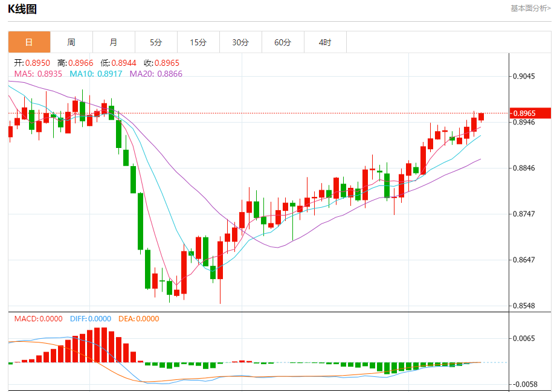Switch to the 周 weekly tab
Screen dimensions: 557x392
pyautogui.click(x=71, y=42)
